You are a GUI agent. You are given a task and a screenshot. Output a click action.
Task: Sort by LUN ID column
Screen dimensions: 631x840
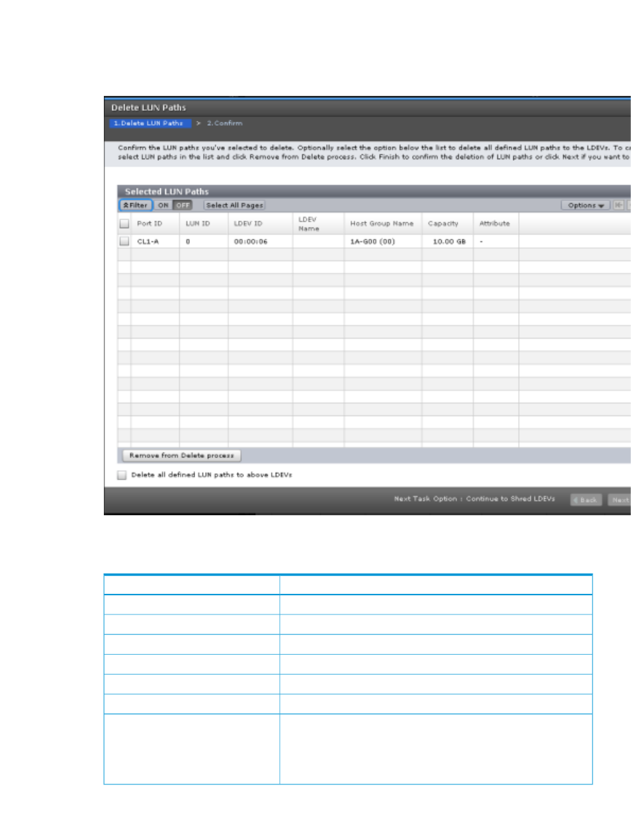click(x=198, y=224)
